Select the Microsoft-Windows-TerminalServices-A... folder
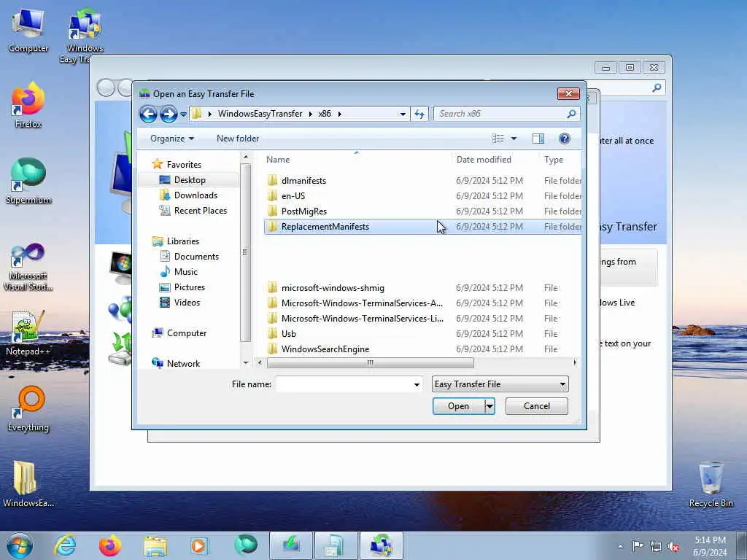Image resolution: width=747 pixels, height=560 pixels. click(362, 303)
